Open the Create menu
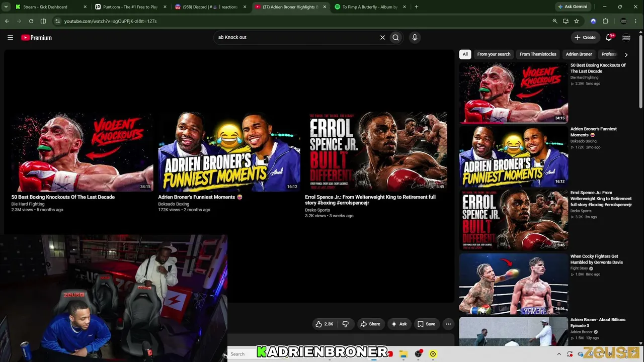Screen dimensions: 644x362 tap(586, 37)
